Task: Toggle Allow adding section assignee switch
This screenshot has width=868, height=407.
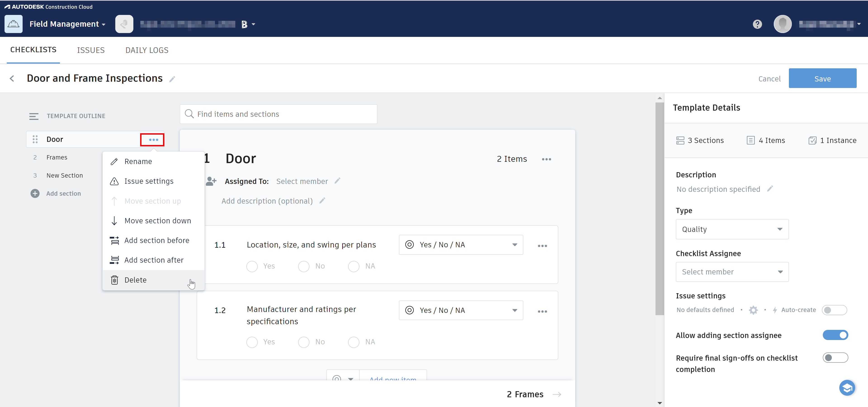Action: coord(835,335)
